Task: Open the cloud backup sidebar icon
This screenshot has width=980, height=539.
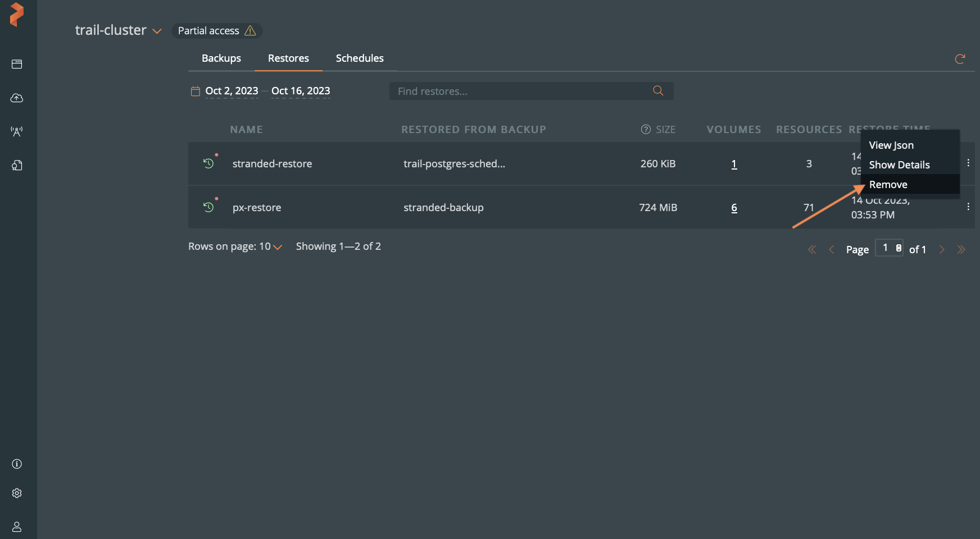Action: (17, 98)
